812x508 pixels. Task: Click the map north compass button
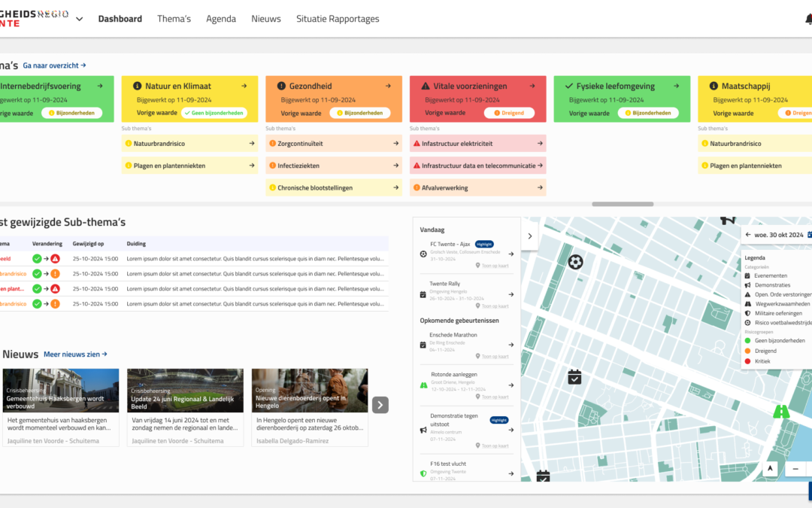click(770, 468)
